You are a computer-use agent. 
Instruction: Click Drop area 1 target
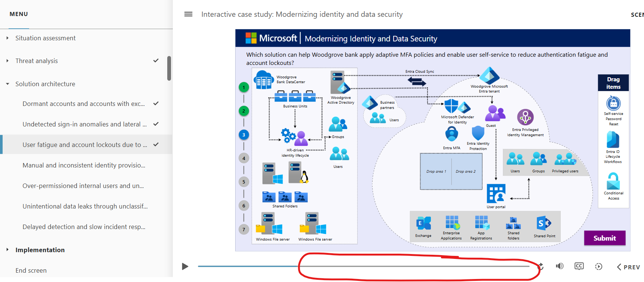pos(436,172)
